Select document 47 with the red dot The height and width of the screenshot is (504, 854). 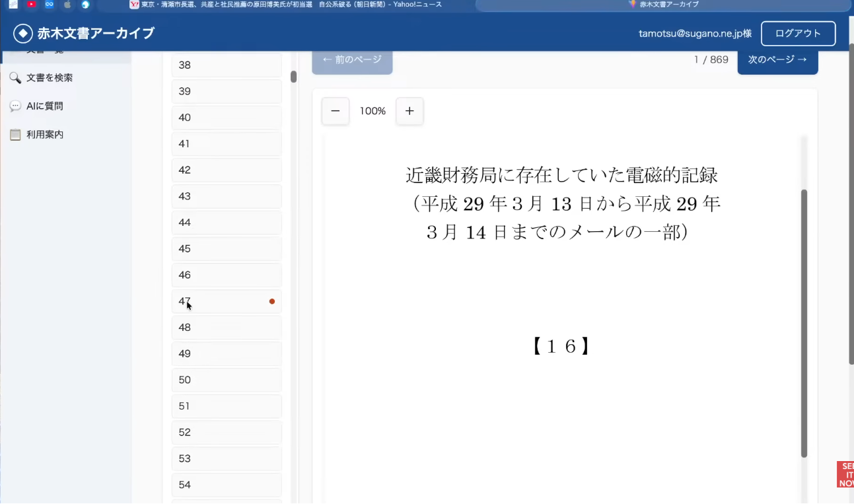click(227, 301)
